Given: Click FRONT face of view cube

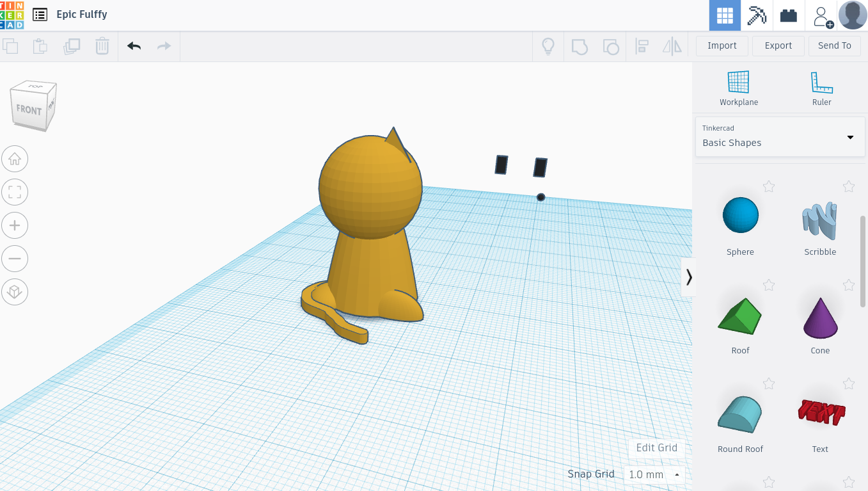Looking at the screenshot, I should click(x=28, y=110).
